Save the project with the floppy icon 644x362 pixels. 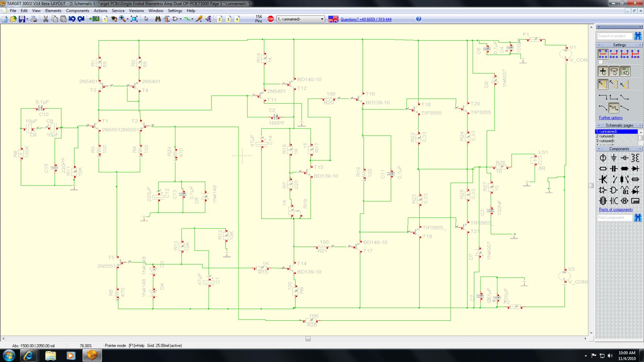(x=22, y=19)
